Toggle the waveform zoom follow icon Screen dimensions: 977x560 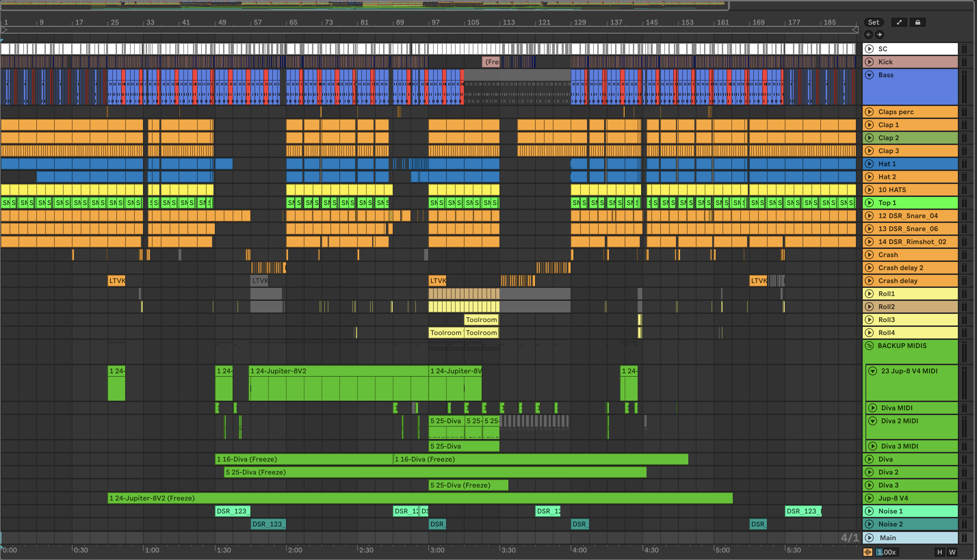(868, 552)
